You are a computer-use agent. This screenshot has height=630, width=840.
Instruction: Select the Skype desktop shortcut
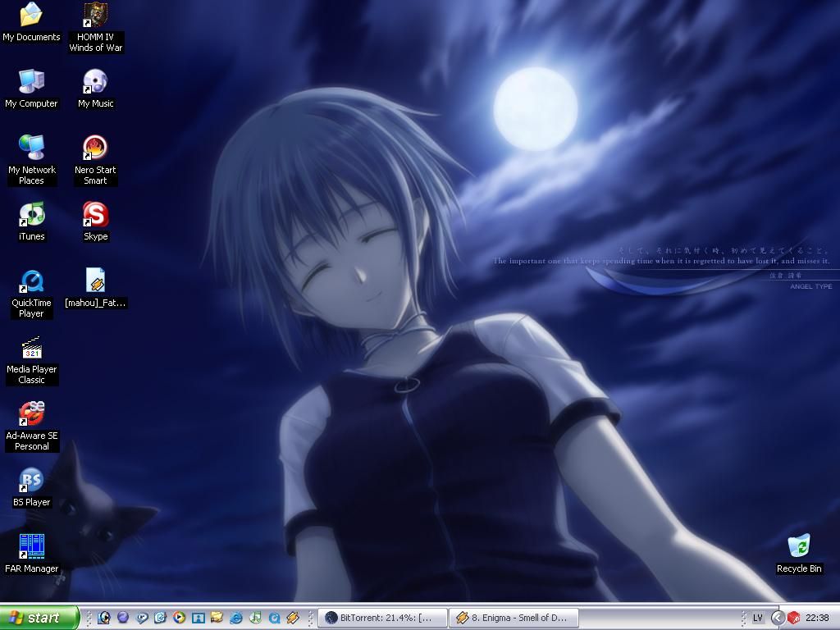(x=95, y=214)
